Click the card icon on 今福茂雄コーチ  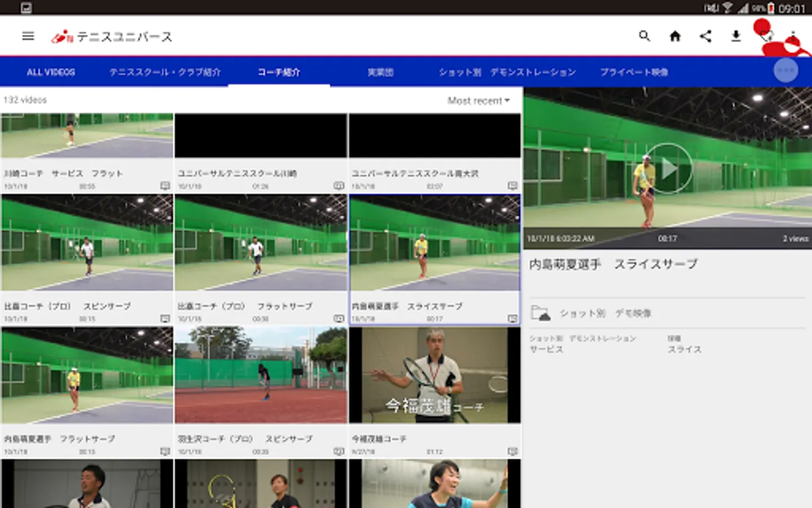(x=513, y=451)
